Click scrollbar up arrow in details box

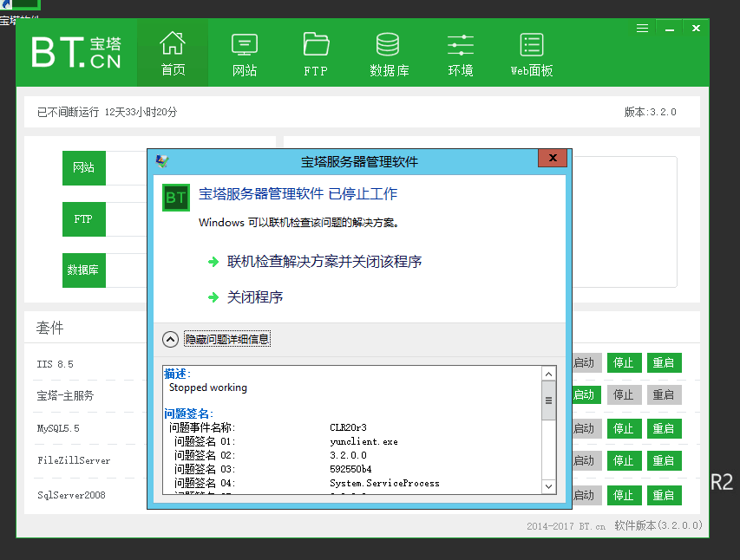[548, 374]
